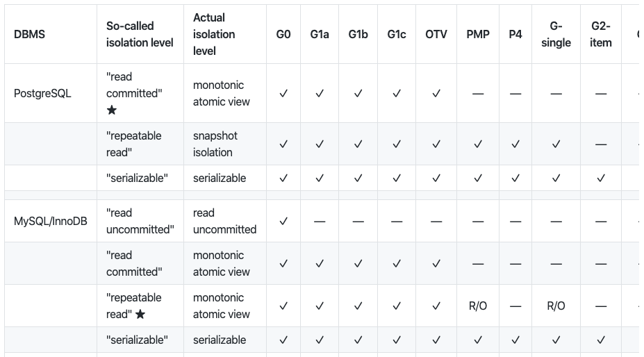The height and width of the screenshot is (357, 644).
Task: Click the G-single column header
Action: click(556, 34)
